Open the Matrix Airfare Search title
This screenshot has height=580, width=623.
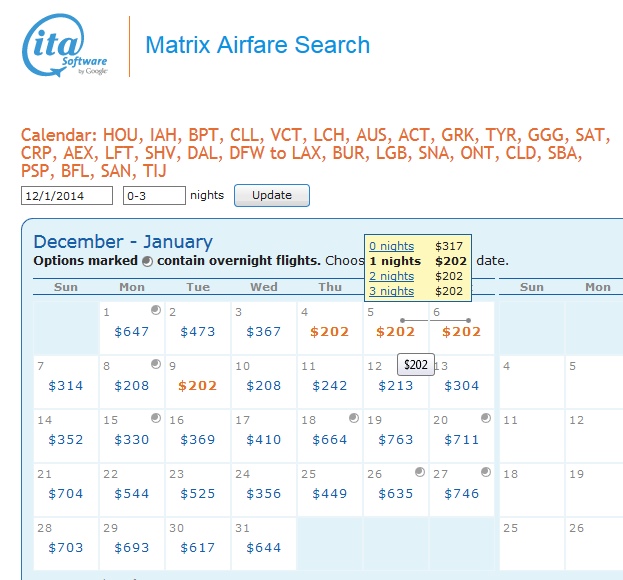tap(257, 45)
